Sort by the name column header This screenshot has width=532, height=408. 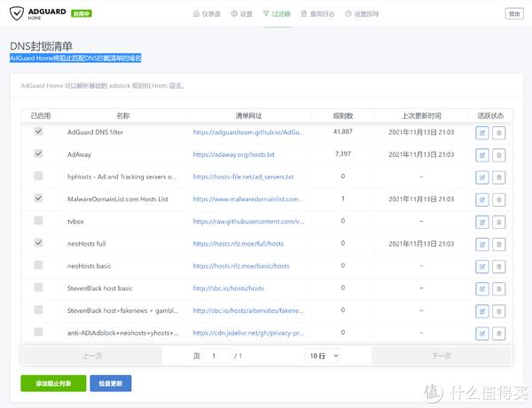point(123,115)
